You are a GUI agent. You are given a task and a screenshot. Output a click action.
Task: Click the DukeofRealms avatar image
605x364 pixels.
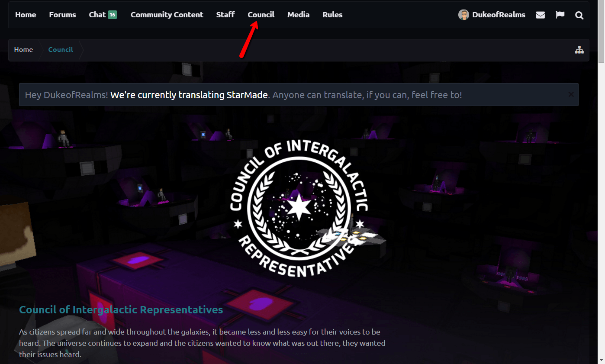click(463, 15)
